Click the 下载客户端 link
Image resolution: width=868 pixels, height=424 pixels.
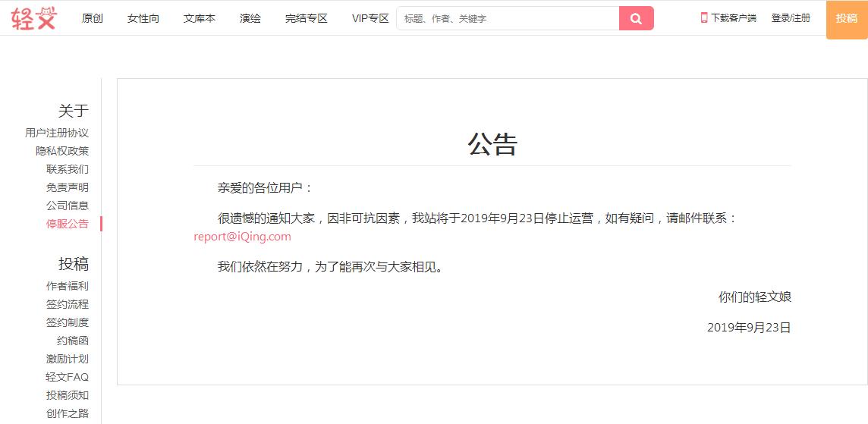734,17
